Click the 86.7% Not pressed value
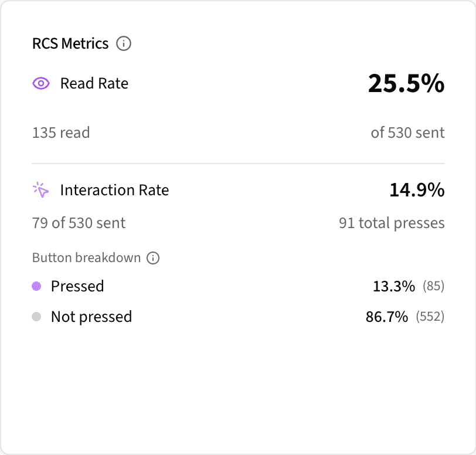Viewport: 476px width, 455px height. pos(387,317)
